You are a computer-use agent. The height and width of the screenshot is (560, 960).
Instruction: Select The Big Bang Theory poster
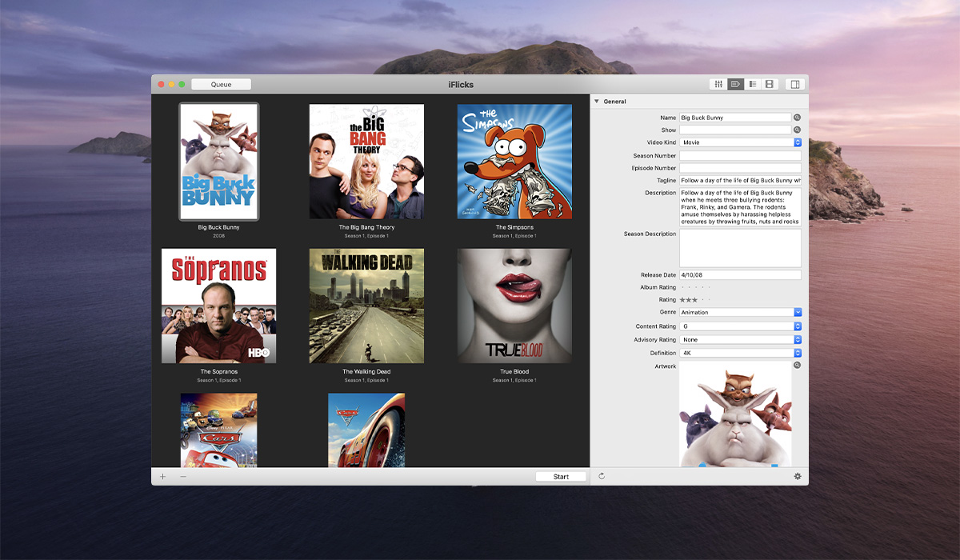pyautogui.click(x=366, y=162)
